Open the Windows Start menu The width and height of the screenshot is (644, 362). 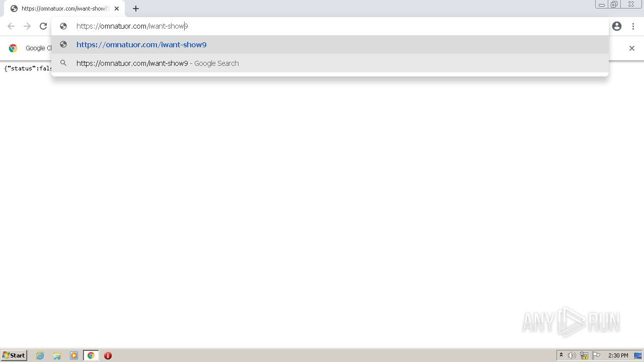(x=14, y=355)
